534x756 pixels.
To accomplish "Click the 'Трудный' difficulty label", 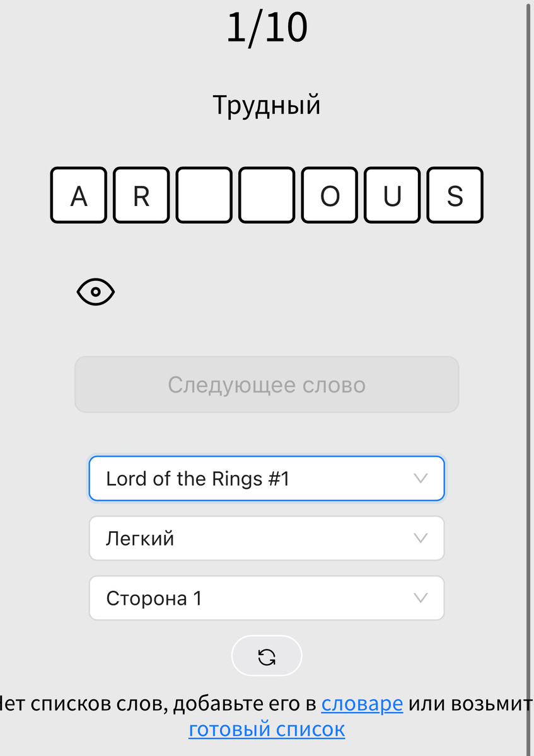I will (267, 105).
